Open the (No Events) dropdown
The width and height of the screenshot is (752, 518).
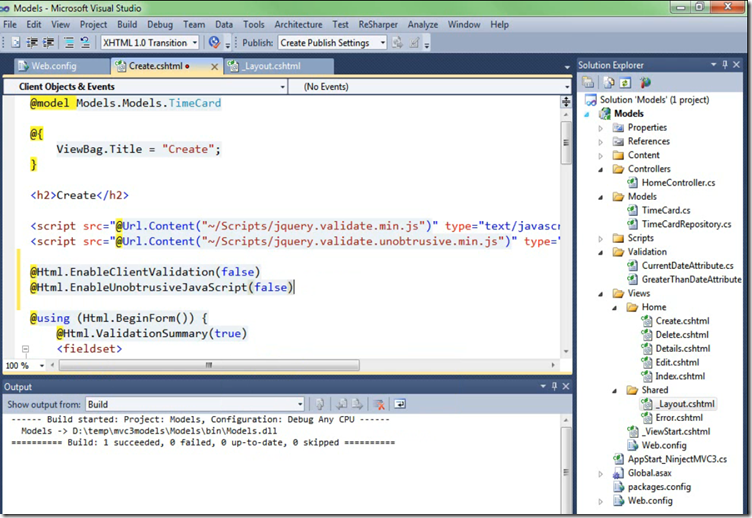pos(567,87)
